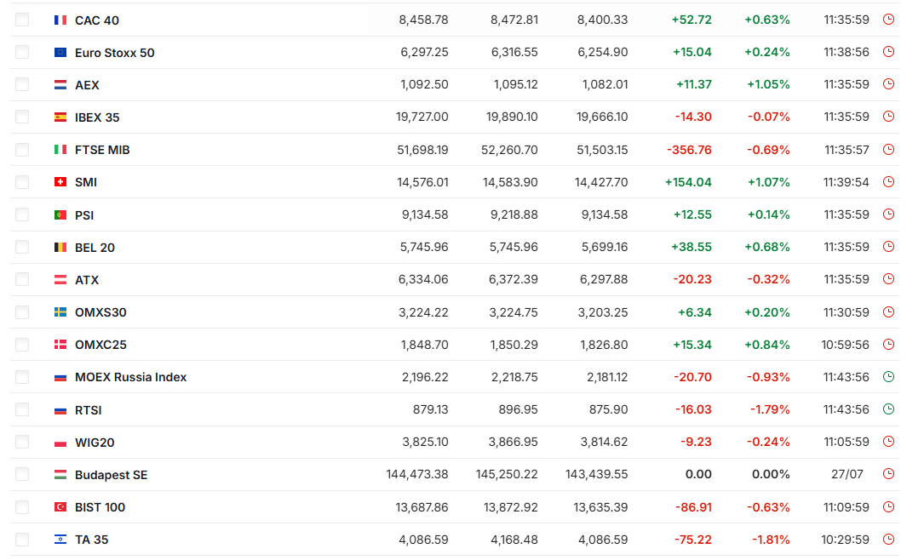Click the EU flag icon beside Euro Stoxx 50
The height and width of the screenshot is (560, 924).
click(x=60, y=53)
